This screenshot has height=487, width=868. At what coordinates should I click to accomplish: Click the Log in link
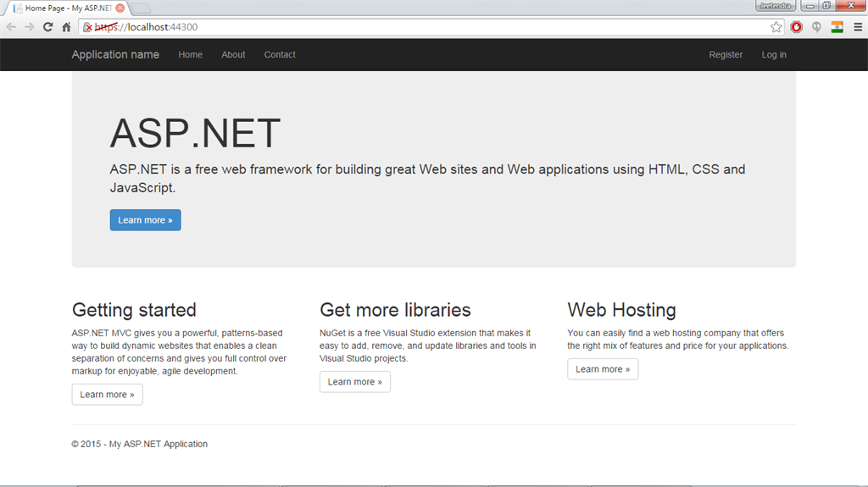pyautogui.click(x=773, y=54)
